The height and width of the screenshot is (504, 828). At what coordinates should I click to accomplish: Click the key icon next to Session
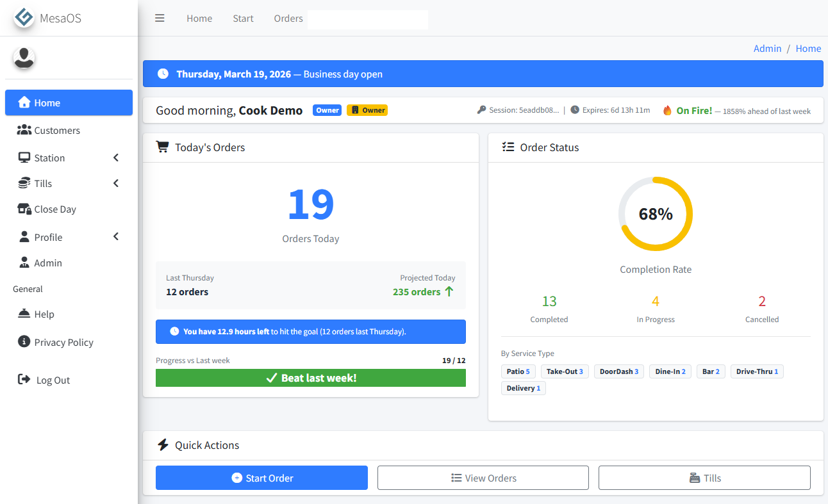click(482, 110)
